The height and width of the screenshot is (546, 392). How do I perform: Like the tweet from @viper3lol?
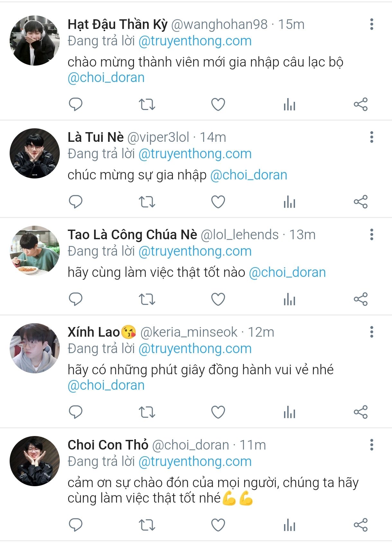coord(218,202)
